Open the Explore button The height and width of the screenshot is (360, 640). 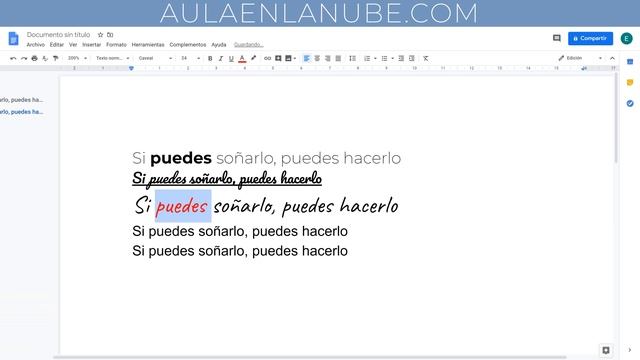[606, 350]
